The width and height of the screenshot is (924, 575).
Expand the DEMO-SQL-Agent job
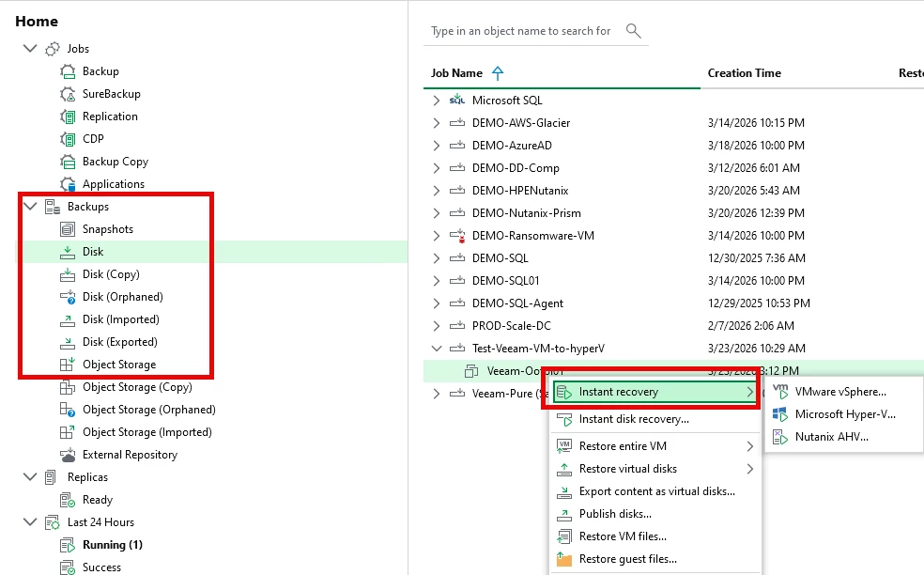point(436,303)
